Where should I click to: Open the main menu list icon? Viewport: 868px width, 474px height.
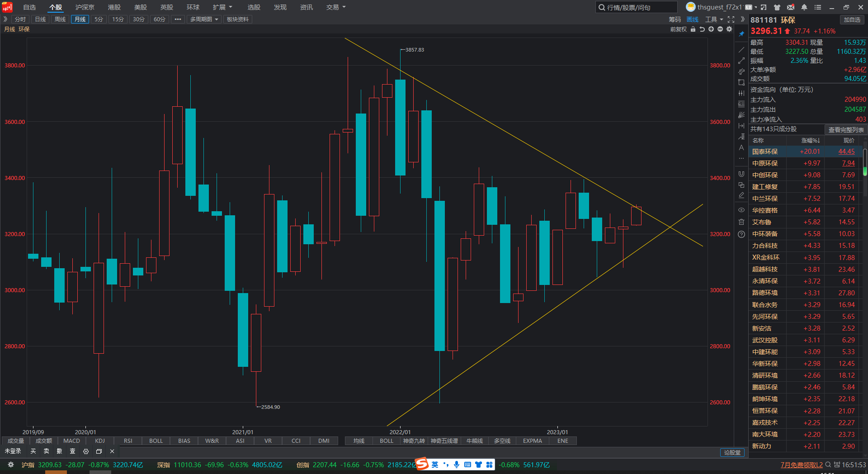(818, 7)
